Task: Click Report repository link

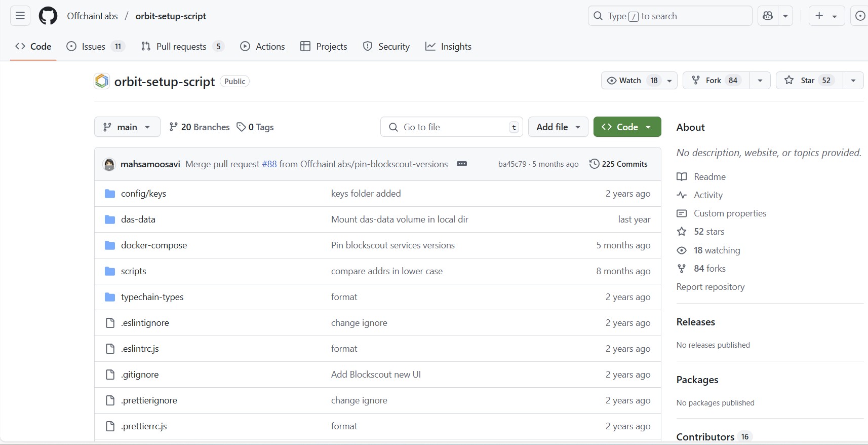Action: point(711,287)
